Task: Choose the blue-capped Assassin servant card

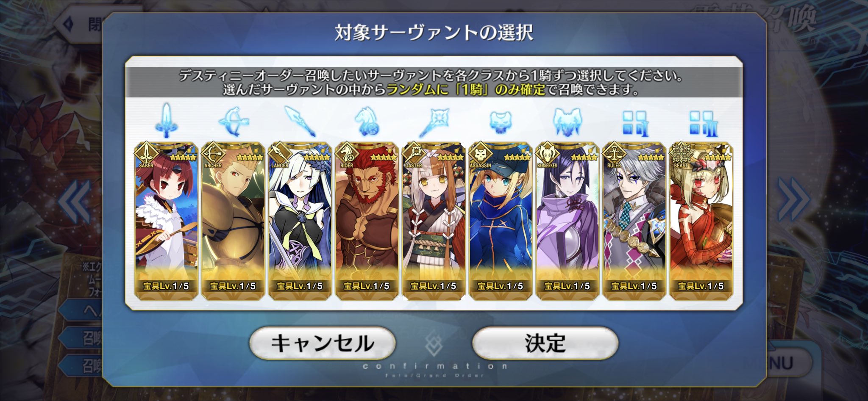Action: (x=501, y=221)
